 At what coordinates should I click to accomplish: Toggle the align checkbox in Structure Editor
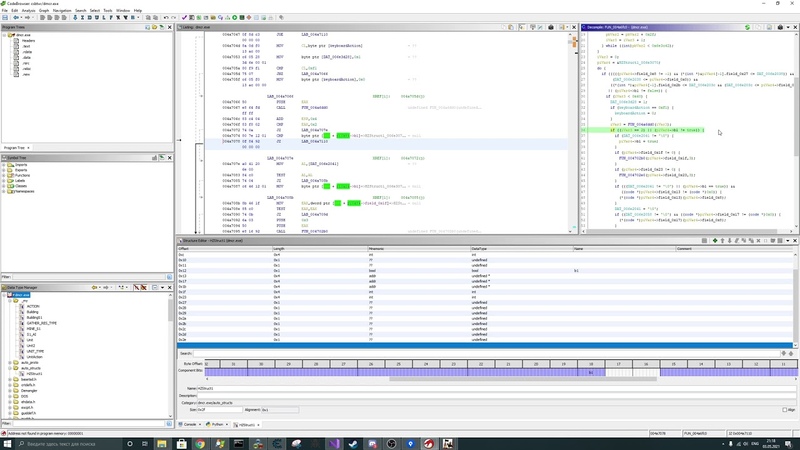tap(785, 410)
